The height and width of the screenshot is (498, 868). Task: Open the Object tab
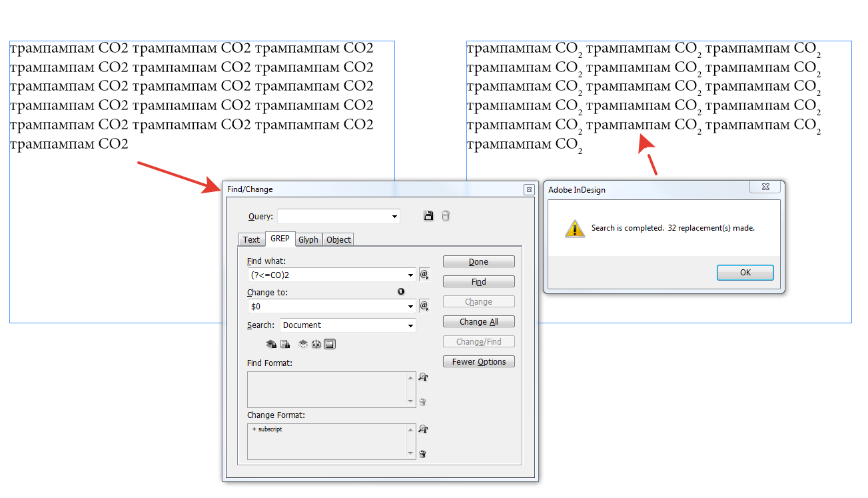(x=338, y=239)
